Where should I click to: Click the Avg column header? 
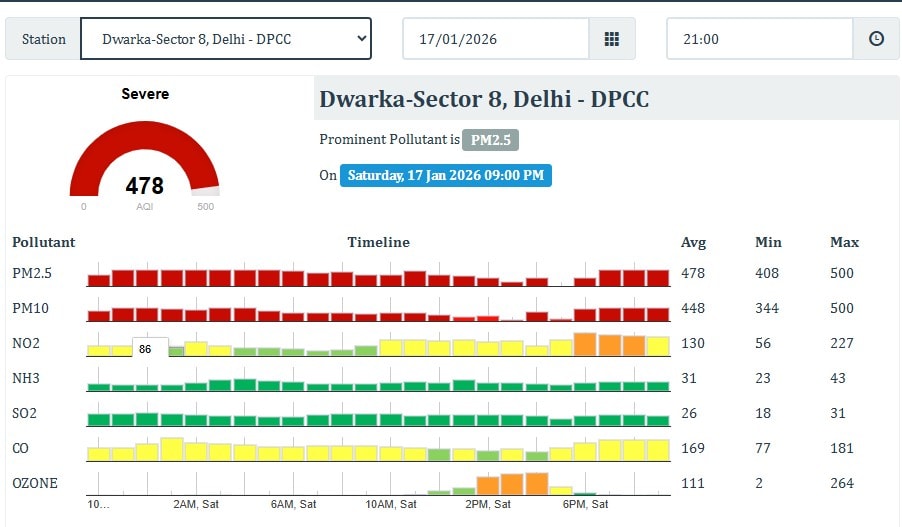tap(693, 242)
